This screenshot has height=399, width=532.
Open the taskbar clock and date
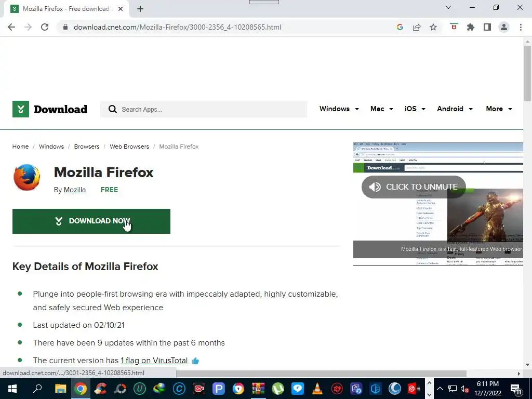[488, 389]
